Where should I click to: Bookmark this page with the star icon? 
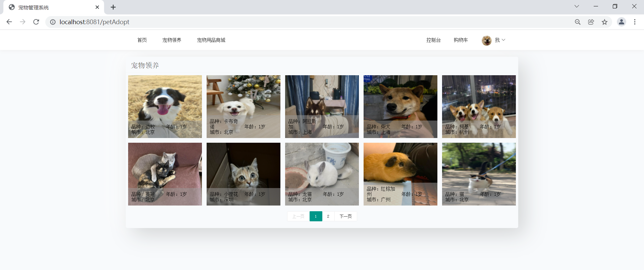[604, 22]
